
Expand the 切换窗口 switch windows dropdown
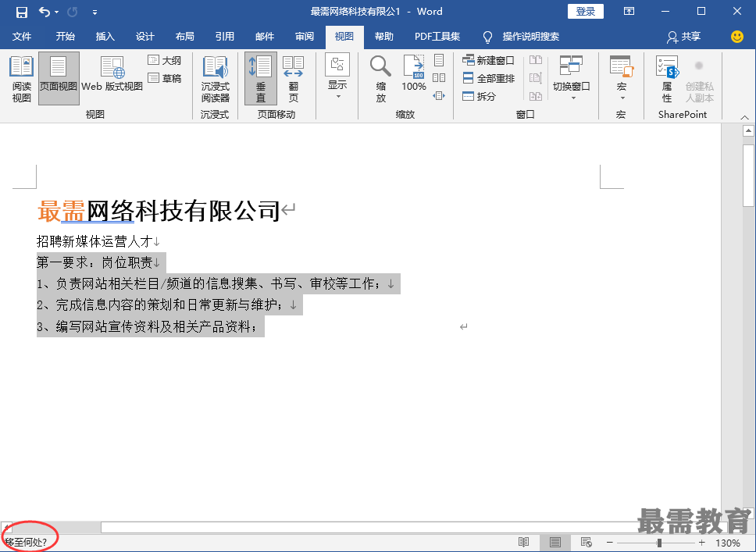572,78
